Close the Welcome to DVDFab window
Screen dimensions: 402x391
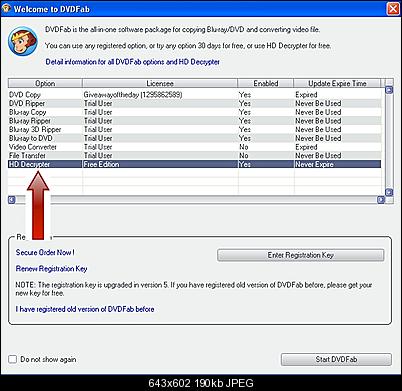pos(393,9)
